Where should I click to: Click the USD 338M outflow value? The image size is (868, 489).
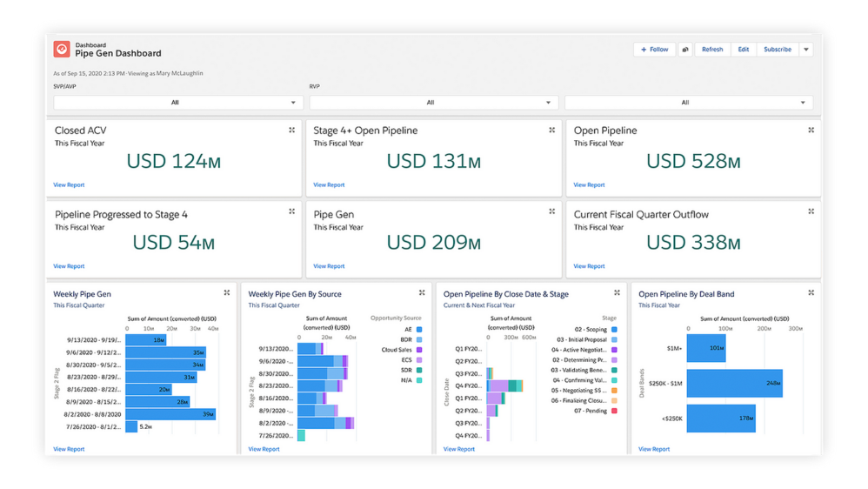pos(694,243)
